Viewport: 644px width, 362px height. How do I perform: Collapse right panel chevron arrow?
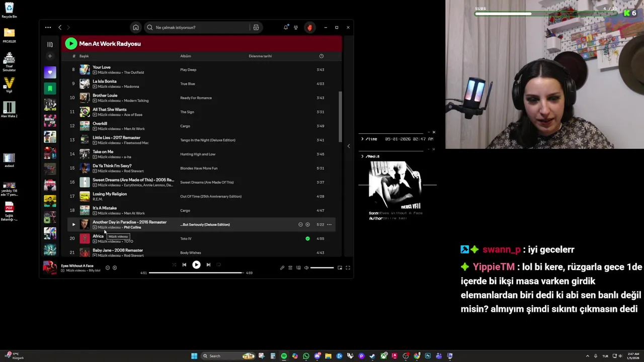tap(349, 146)
